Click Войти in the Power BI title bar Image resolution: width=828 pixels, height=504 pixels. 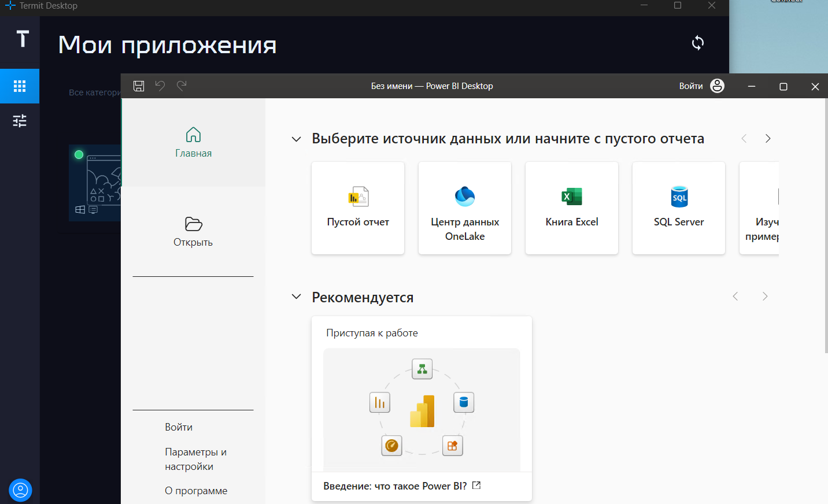click(x=691, y=86)
